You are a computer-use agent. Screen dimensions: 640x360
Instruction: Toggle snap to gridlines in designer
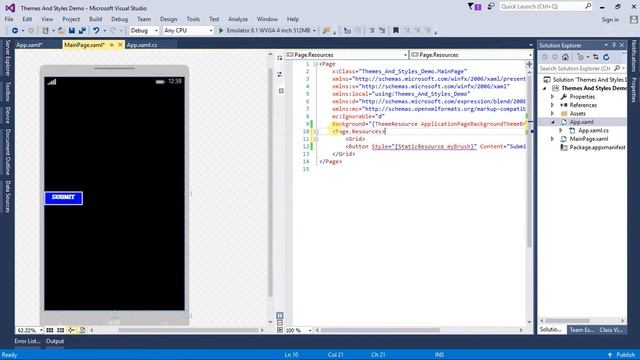coord(60,330)
